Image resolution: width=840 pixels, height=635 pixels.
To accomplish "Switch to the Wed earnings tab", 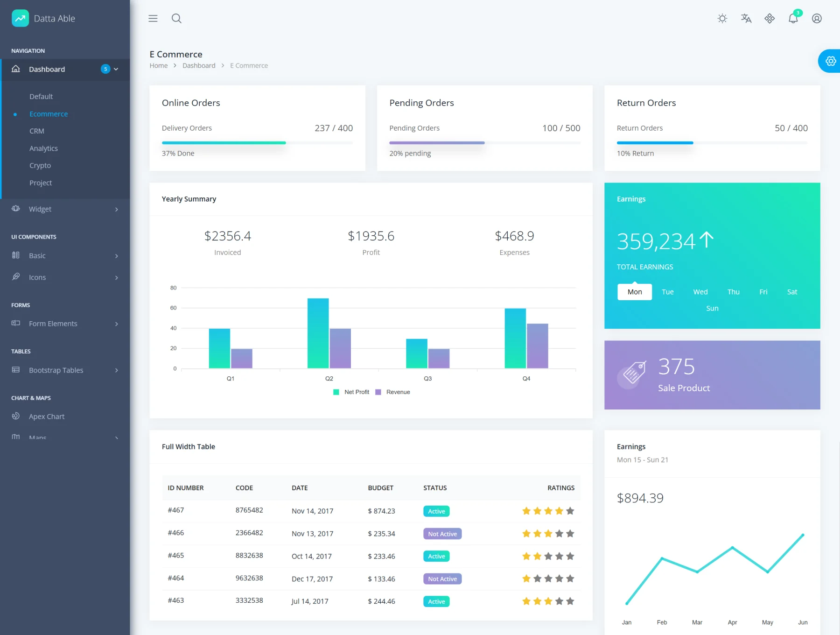I will point(700,292).
